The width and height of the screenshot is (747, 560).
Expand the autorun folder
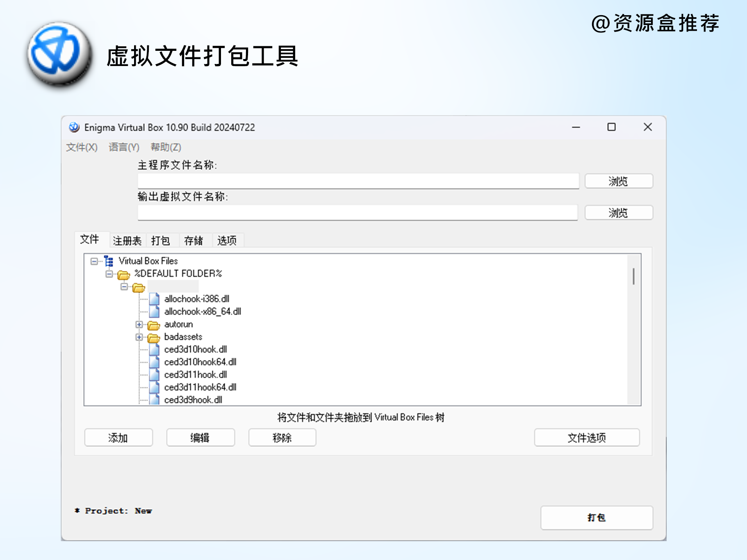(139, 325)
